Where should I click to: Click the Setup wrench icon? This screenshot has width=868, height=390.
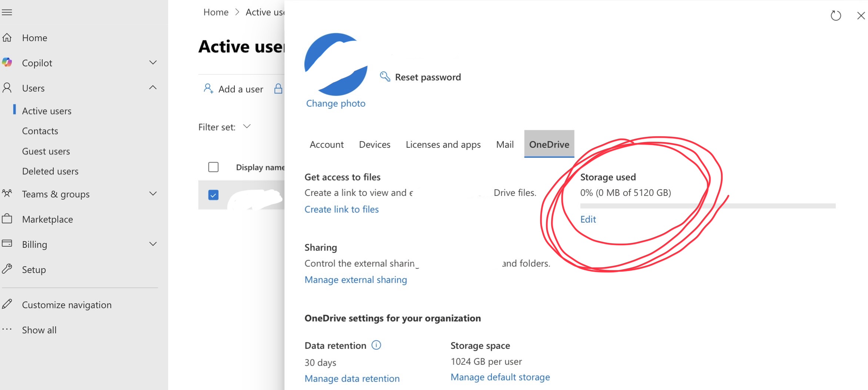[x=7, y=269]
